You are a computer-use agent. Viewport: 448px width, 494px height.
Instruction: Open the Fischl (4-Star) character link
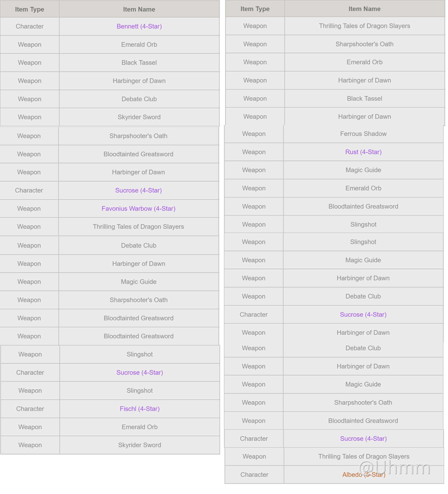pos(139,409)
